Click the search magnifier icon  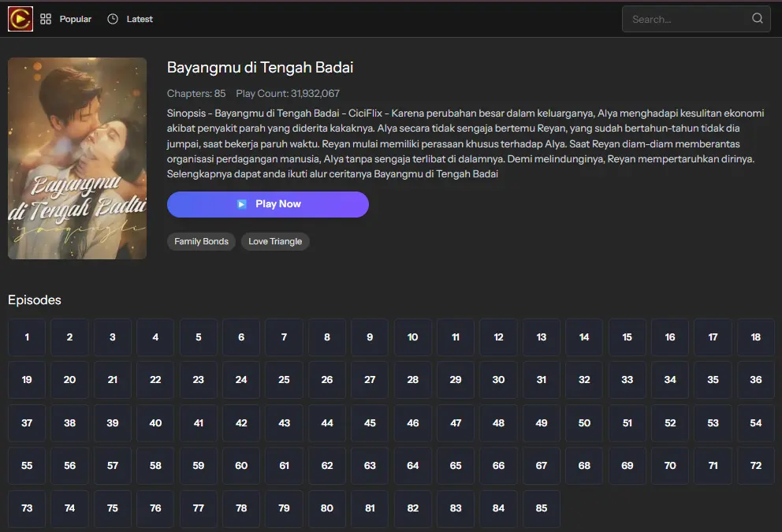(757, 18)
